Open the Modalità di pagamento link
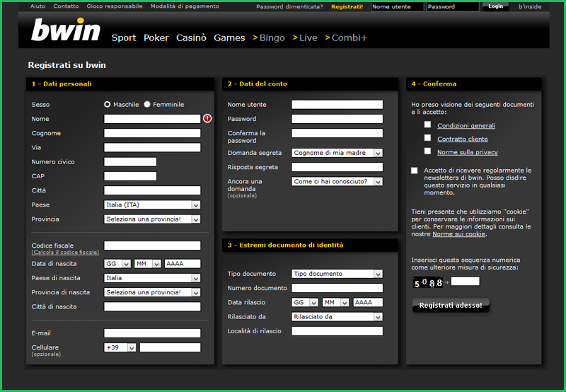 (x=185, y=6)
